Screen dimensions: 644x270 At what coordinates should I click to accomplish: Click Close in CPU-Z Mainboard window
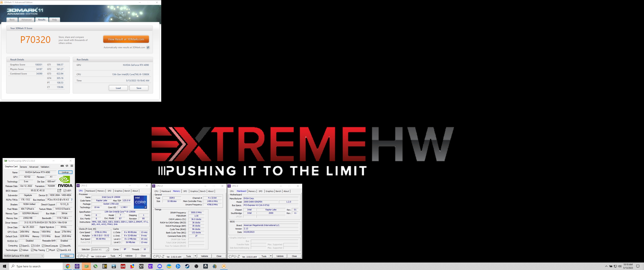[294, 256]
